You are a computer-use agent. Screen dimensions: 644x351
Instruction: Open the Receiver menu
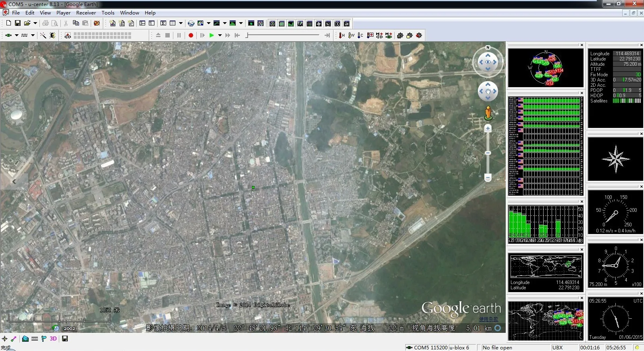click(86, 13)
